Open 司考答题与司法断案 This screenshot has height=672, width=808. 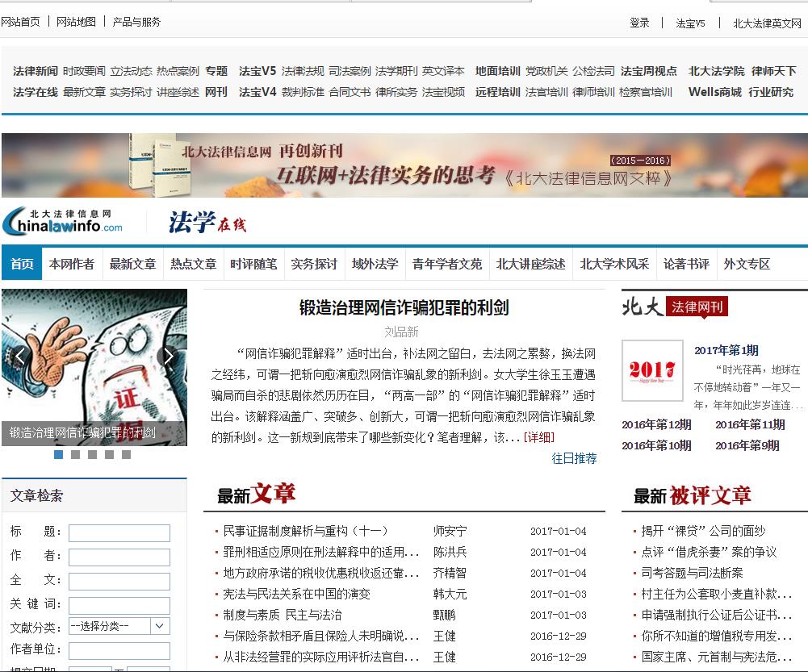[692, 573]
